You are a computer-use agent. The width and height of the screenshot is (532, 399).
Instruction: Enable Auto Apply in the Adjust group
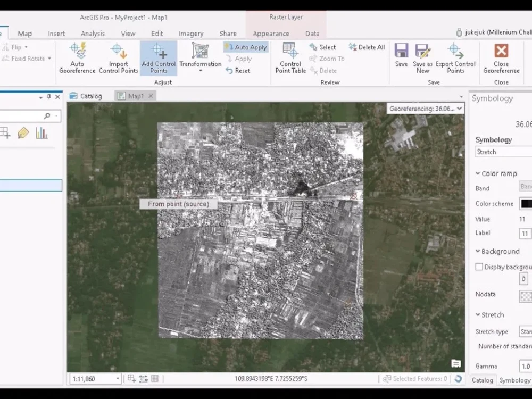[x=245, y=47]
